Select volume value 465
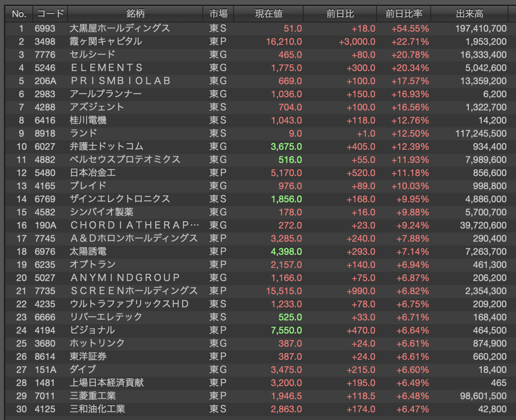Image resolution: width=516 pixels, height=420 pixels. tap(499, 383)
